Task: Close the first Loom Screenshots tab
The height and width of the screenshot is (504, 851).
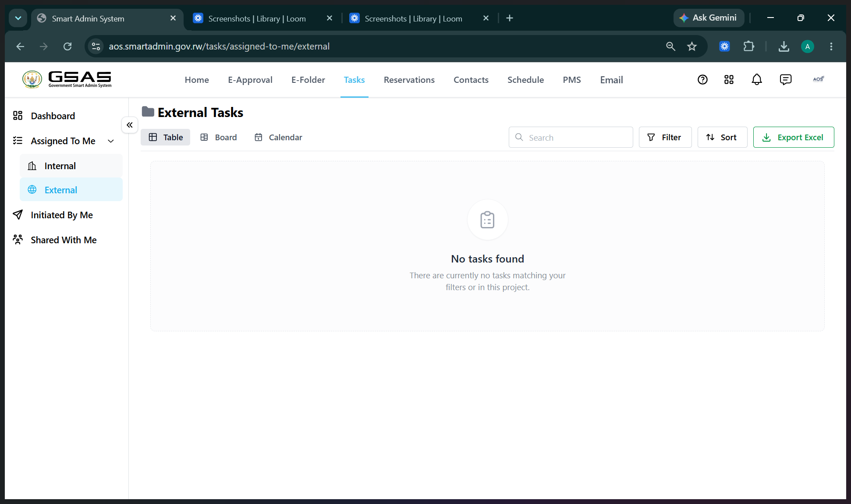Action: 330,18
